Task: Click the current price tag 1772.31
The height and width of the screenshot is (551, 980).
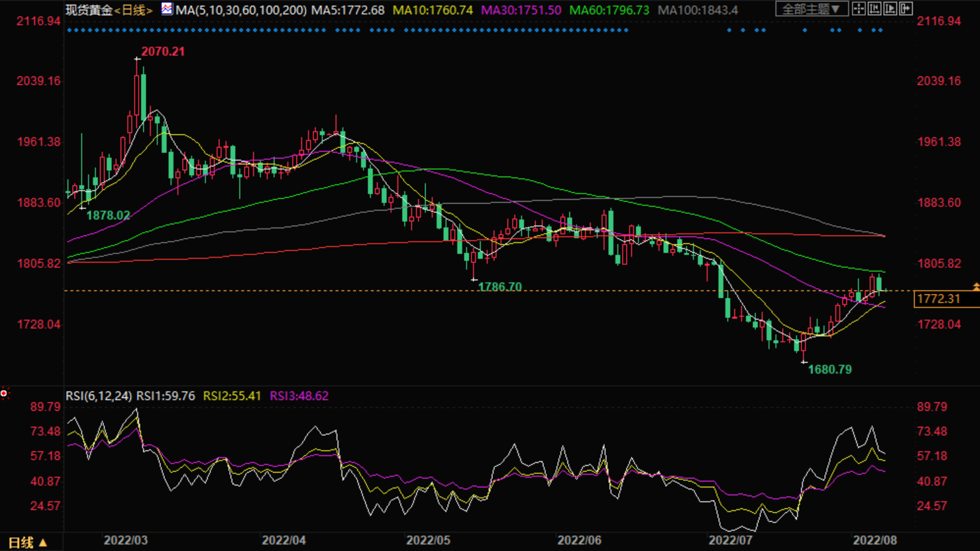Action: pos(939,299)
